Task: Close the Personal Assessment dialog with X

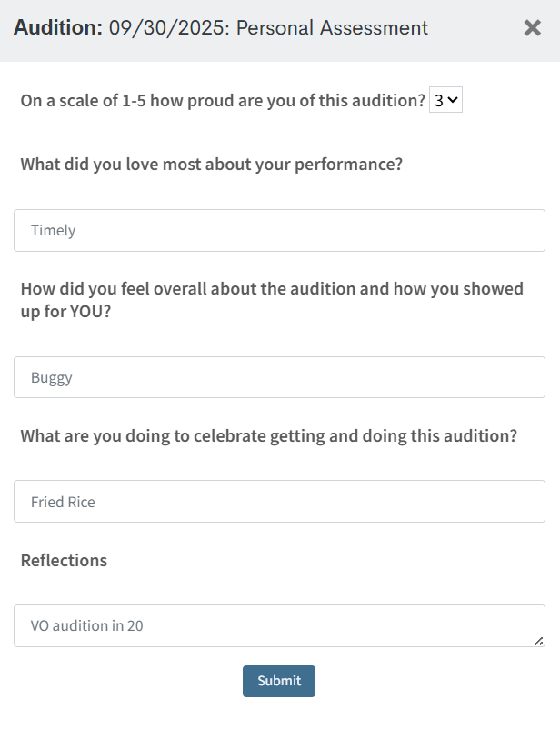Action: [x=533, y=28]
